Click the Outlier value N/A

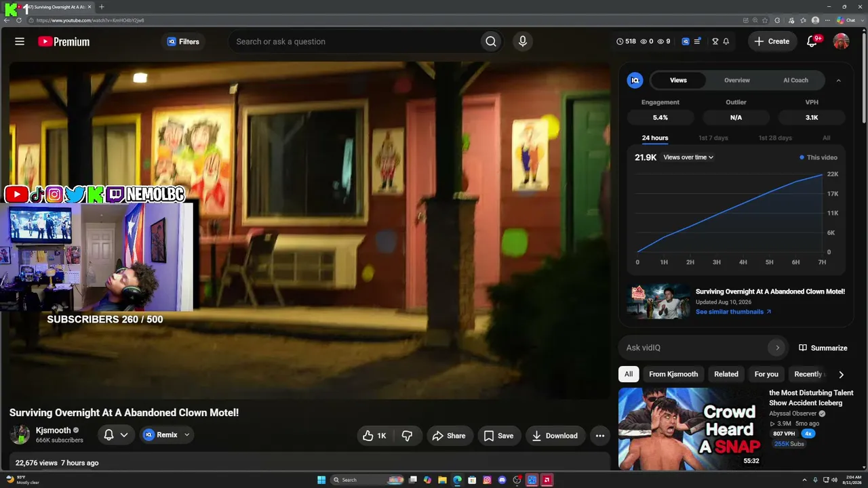(736, 117)
